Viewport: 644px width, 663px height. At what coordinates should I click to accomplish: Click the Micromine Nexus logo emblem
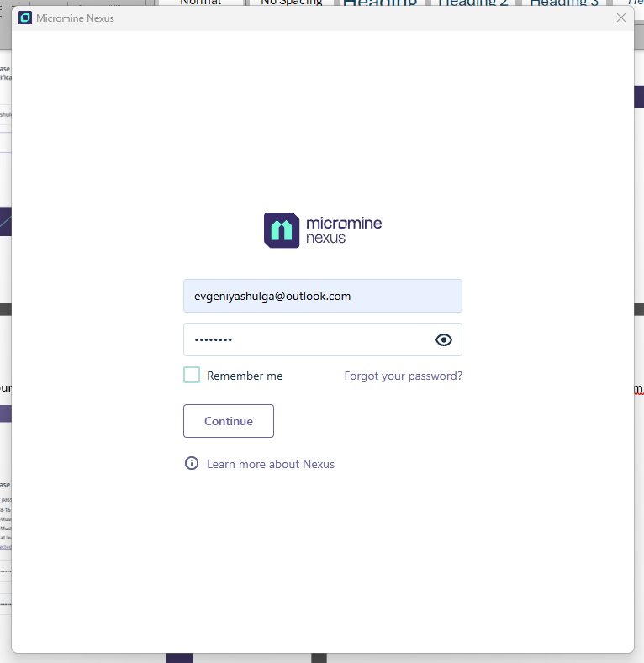coord(282,230)
